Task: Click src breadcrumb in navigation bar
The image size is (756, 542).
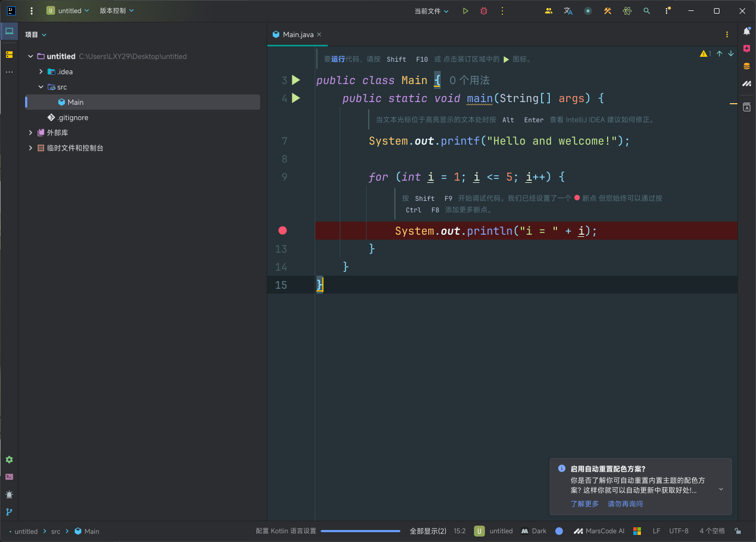Action: tap(56, 531)
